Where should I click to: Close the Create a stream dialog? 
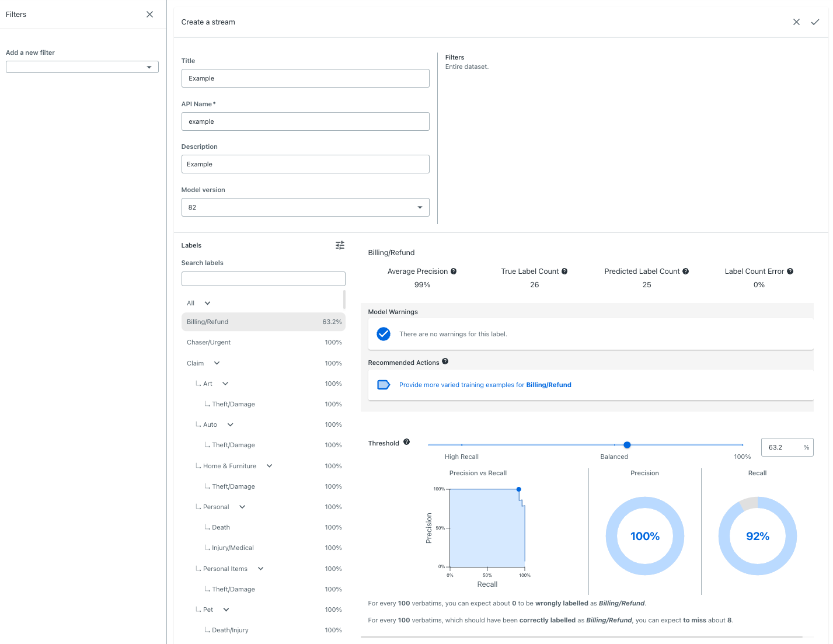tap(796, 22)
